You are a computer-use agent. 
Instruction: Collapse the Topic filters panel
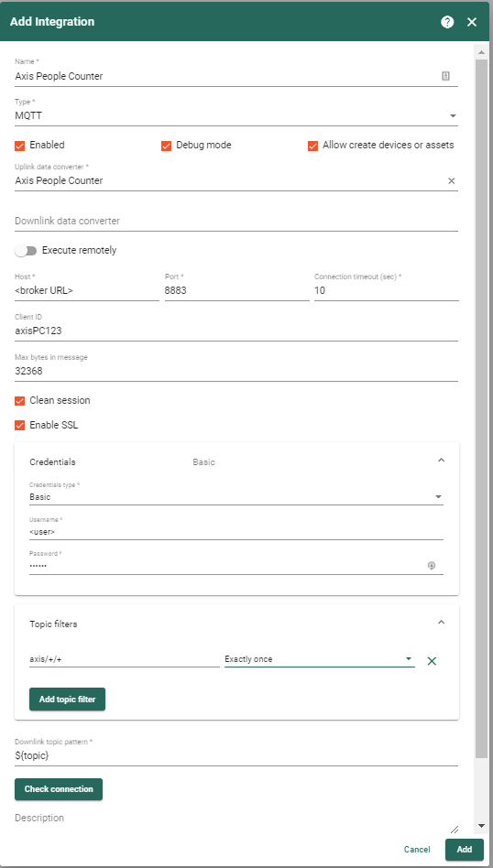coord(442,623)
